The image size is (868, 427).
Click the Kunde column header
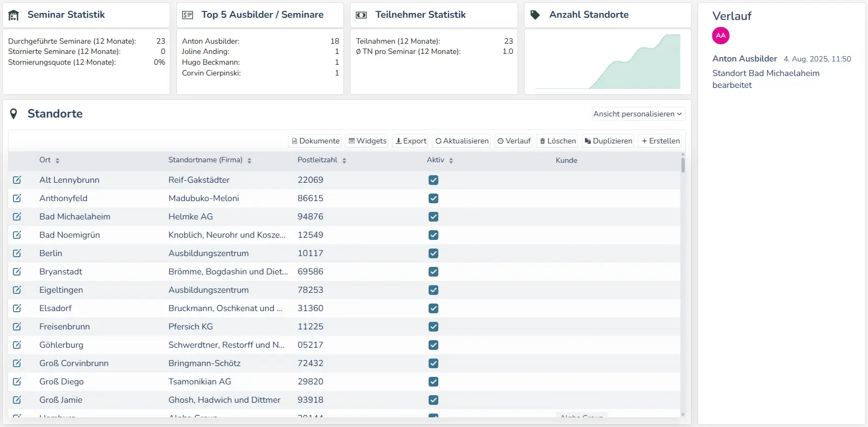[x=567, y=160]
